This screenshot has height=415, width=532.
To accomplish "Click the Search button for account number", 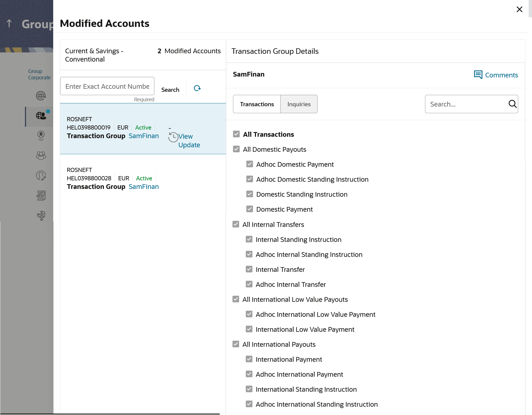I will [170, 90].
